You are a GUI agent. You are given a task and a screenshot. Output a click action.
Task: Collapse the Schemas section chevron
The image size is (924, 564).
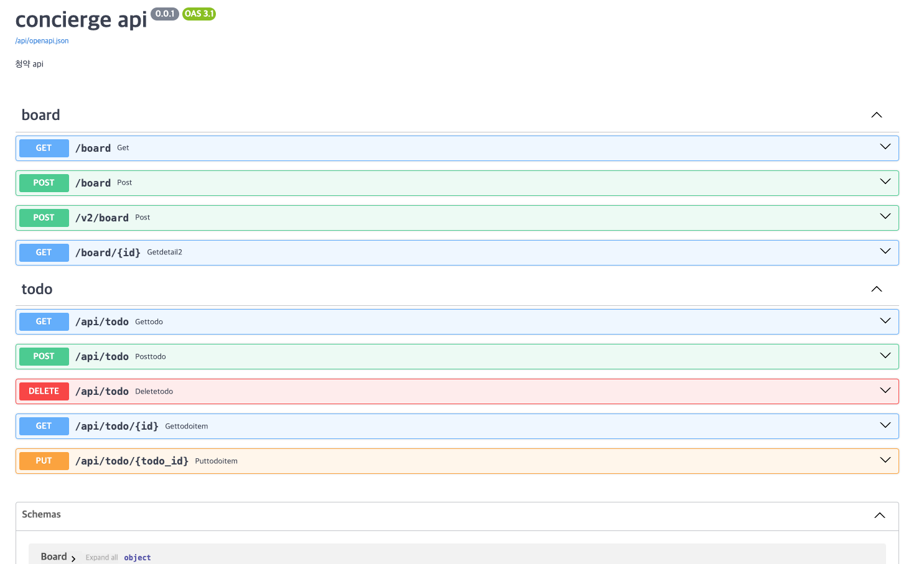tap(880, 515)
